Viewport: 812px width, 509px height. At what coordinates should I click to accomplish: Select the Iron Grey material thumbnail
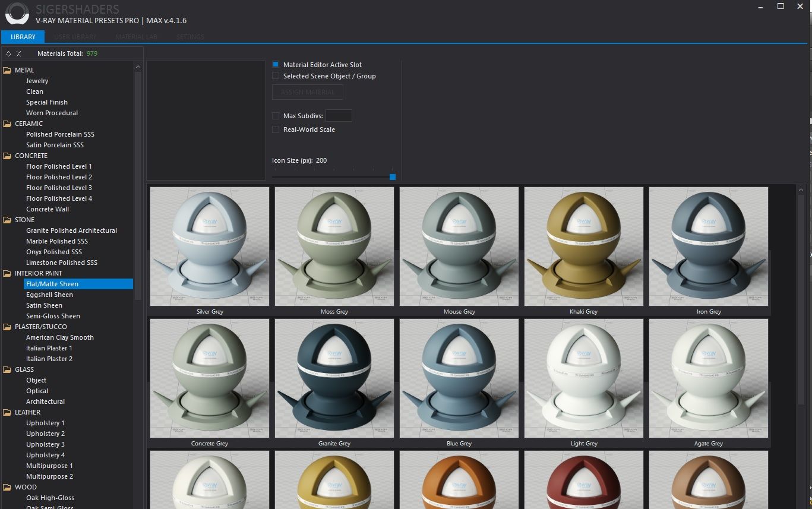(709, 246)
